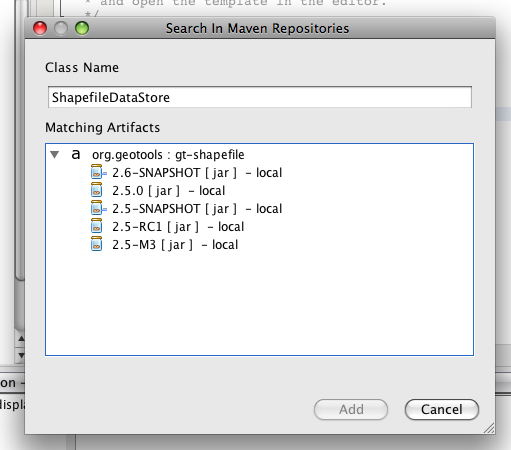Close the dialog with the red button
The height and width of the screenshot is (450, 511).
[40, 28]
